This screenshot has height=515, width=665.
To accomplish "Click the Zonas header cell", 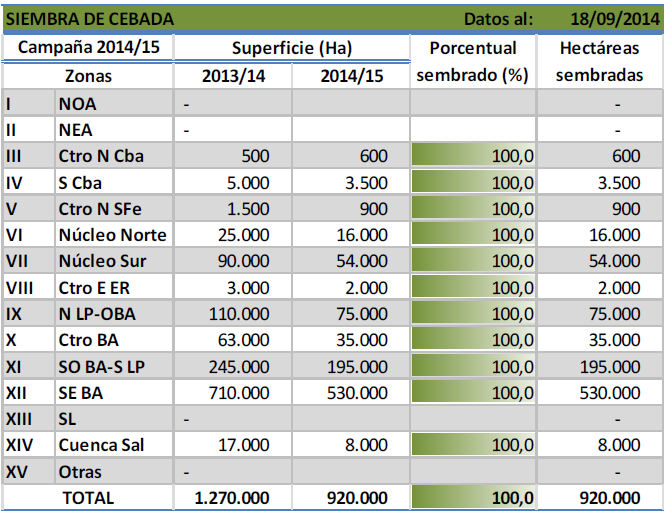I will click(x=88, y=76).
